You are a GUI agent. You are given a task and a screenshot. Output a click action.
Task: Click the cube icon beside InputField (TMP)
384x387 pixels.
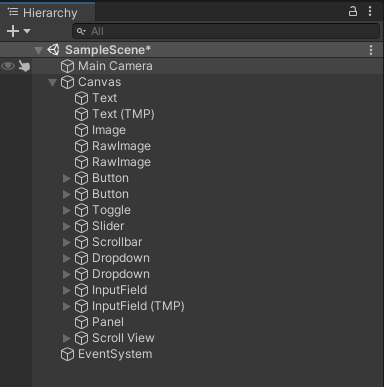pyautogui.click(x=81, y=306)
